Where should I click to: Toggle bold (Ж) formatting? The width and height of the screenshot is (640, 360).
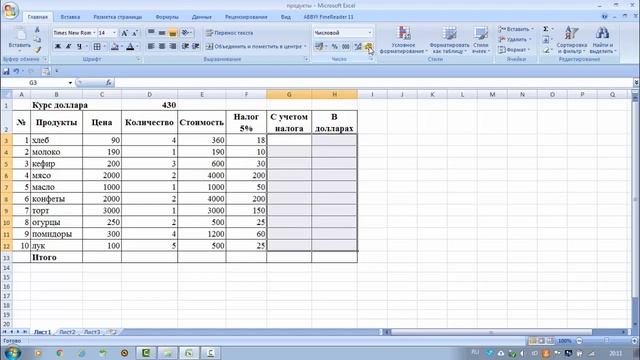(x=58, y=47)
